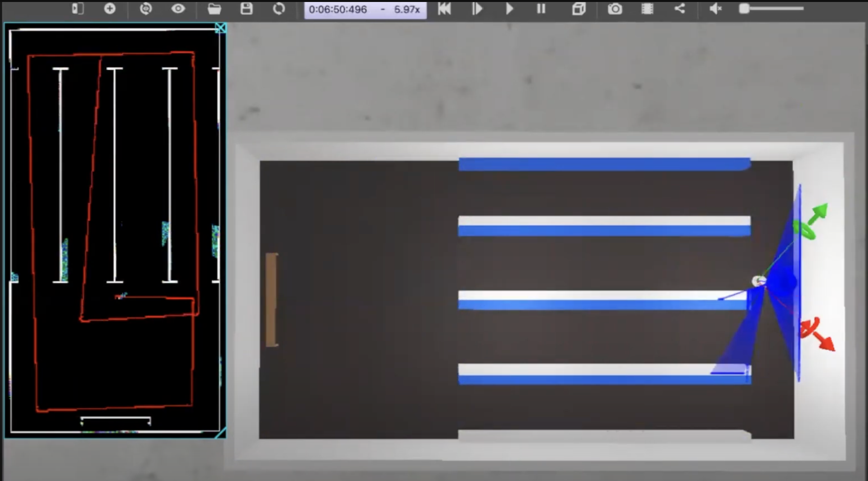The height and width of the screenshot is (481, 868).
Task: Open a world file with folder icon
Action: coord(214,9)
